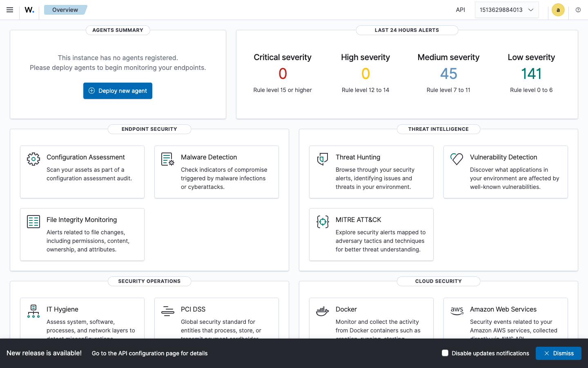Click the MITRE ATT&CK target icon
Image resolution: width=588 pixels, height=368 pixels.
[323, 222]
